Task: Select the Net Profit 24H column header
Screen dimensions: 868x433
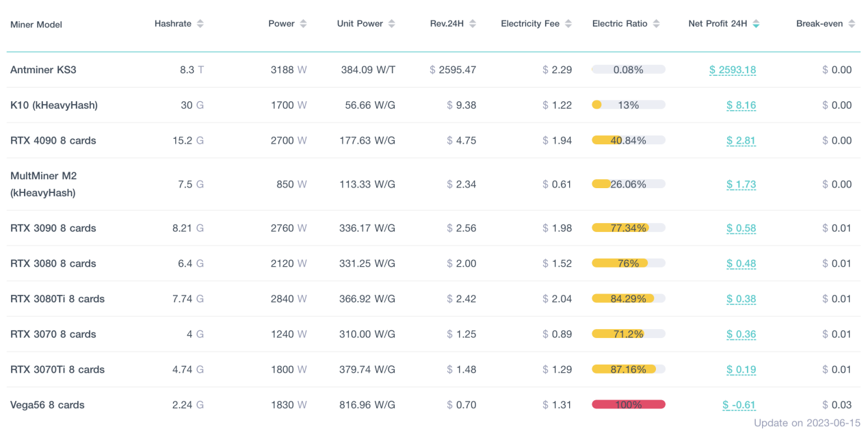Action: [717, 23]
